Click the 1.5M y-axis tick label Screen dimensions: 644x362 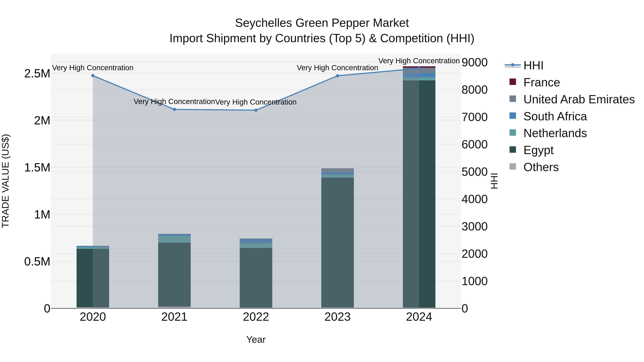(x=37, y=167)
